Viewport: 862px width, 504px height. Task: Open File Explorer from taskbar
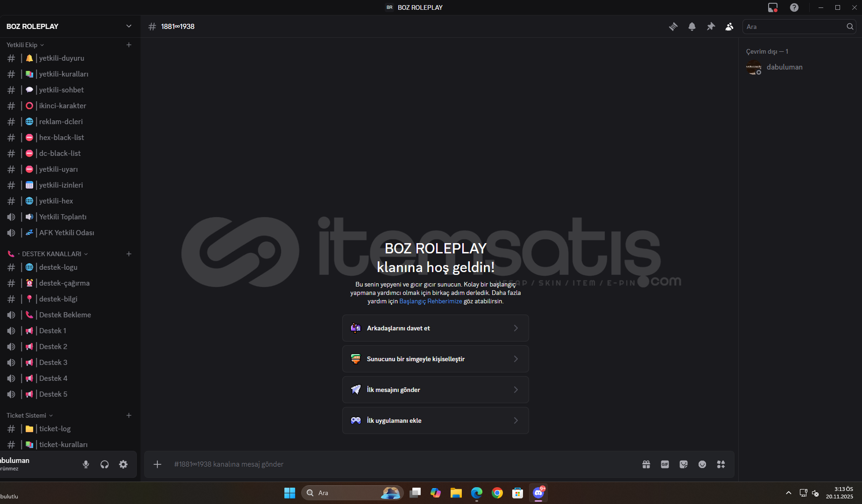[x=456, y=493]
